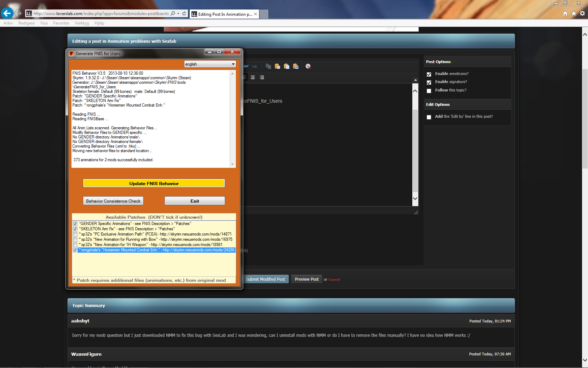The height and width of the screenshot is (368, 588).
Task: Click the browser address bar URL
Action: [101, 14]
